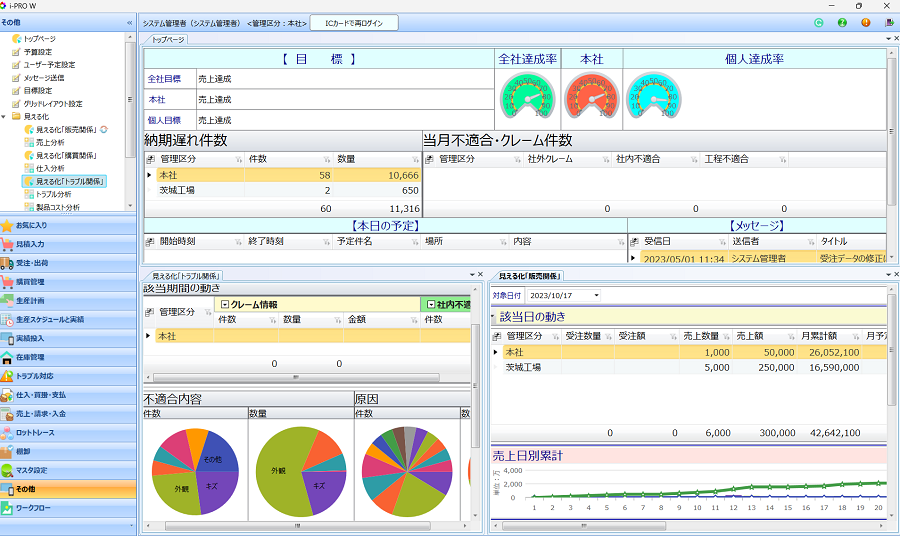This screenshot has width=900, height=536.
Task: Collapse the クレーム情報 column group
Action: pos(224,304)
